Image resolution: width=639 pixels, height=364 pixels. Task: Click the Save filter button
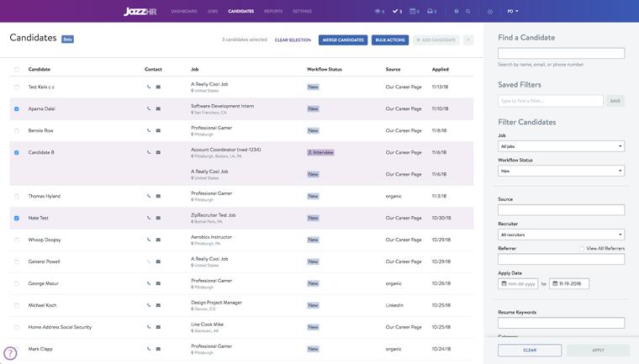(x=615, y=101)
